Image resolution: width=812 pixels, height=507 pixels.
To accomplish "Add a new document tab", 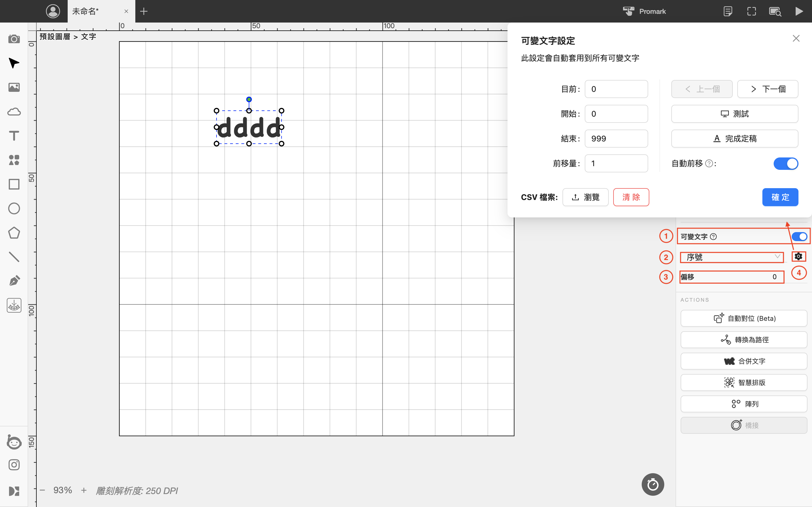I will tap(144, 11).
